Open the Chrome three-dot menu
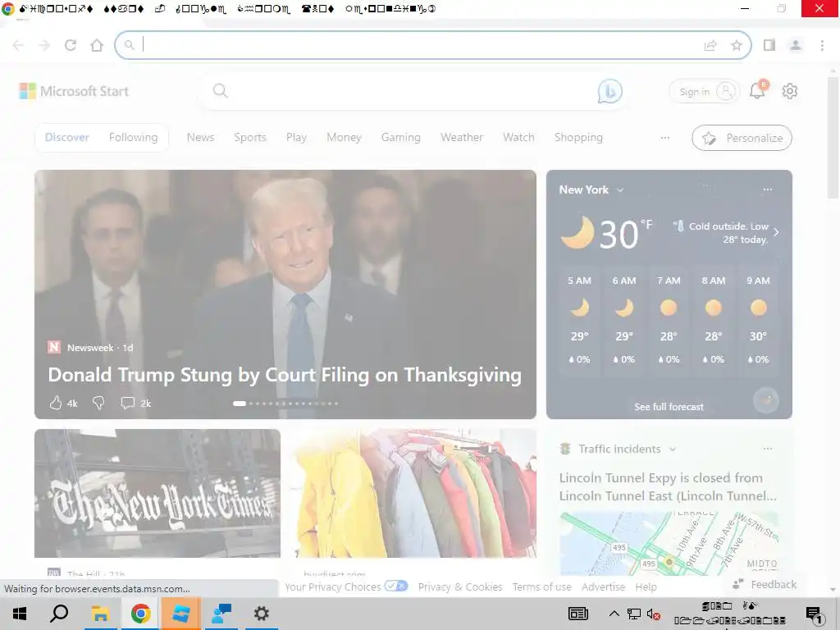840x630 pixels. tap(822, 46)
